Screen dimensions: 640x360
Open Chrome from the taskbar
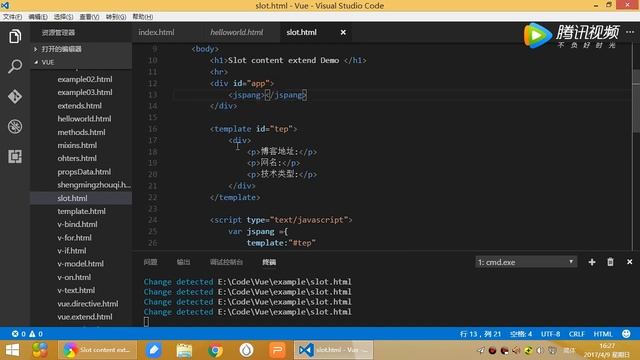click(215, 350)
